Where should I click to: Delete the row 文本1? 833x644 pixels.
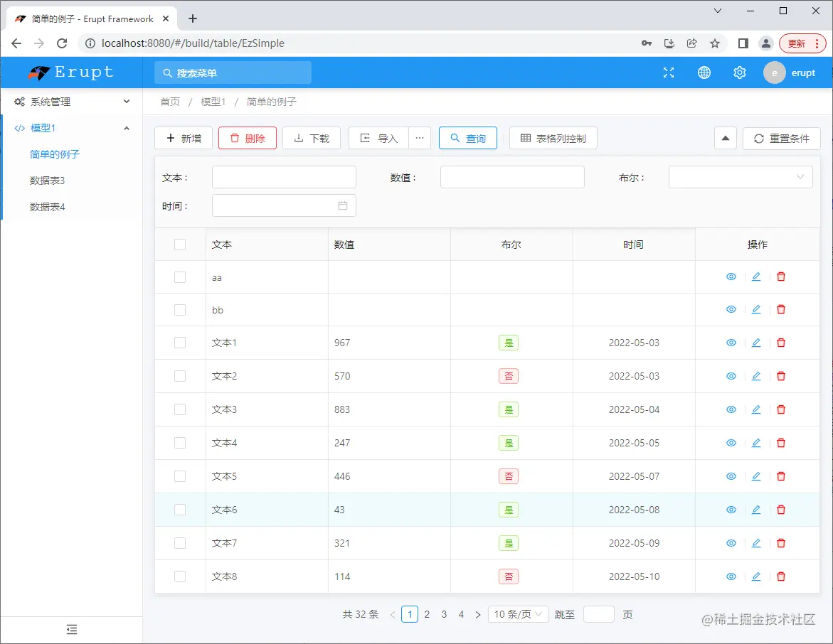pyautogui.click(x=781, y=343)
